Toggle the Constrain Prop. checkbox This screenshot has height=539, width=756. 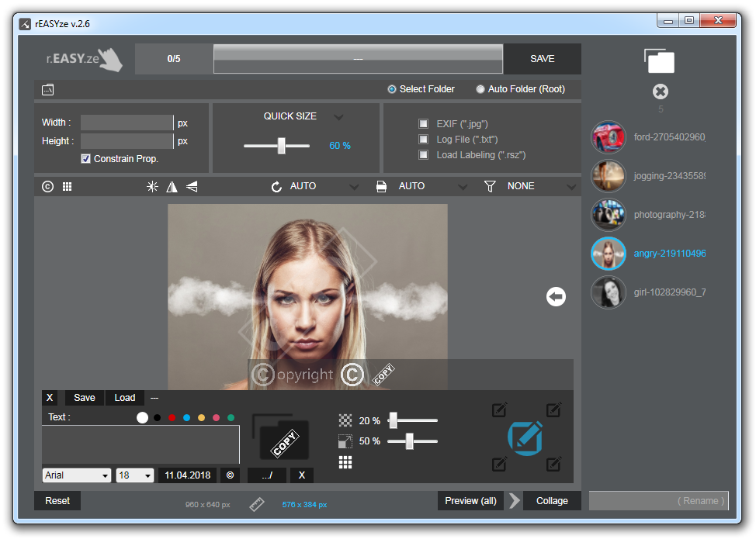pos(86,159)
